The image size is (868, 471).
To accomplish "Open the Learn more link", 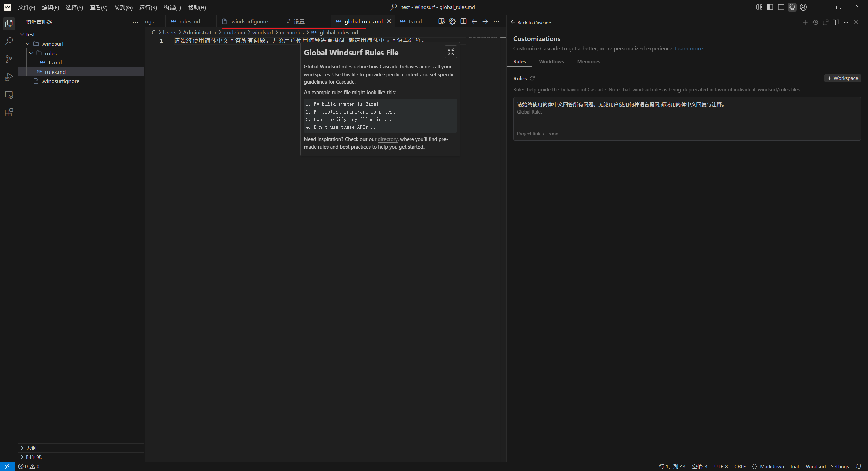I will [x=689, y=48].
